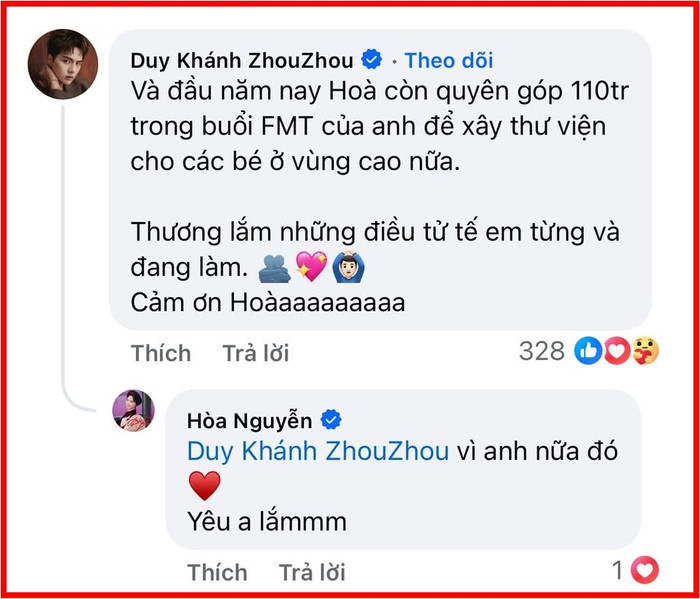The image size is (700, 599).
Task: Like the first comment with Thích
Action: [x=161, y=353]
